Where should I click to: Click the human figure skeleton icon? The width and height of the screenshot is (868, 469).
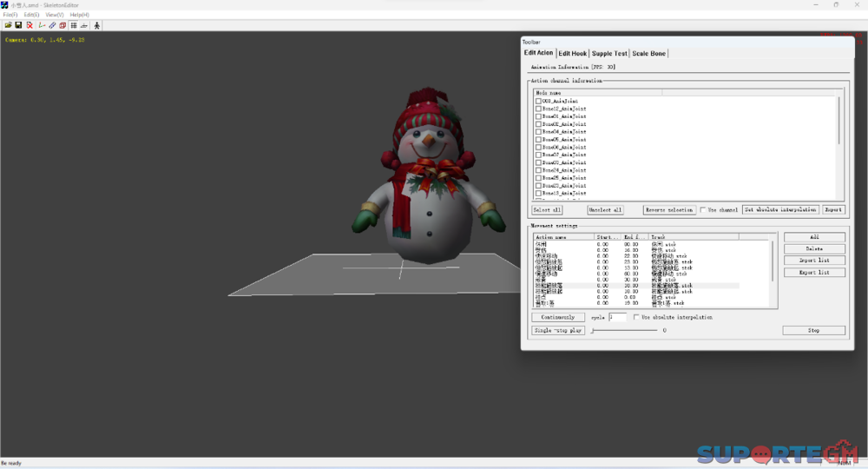[96, 25]
